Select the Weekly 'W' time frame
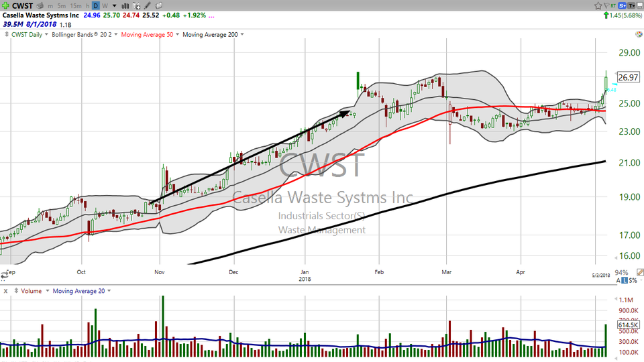Viewport: 644px width, 362px height. coord(105,6)
